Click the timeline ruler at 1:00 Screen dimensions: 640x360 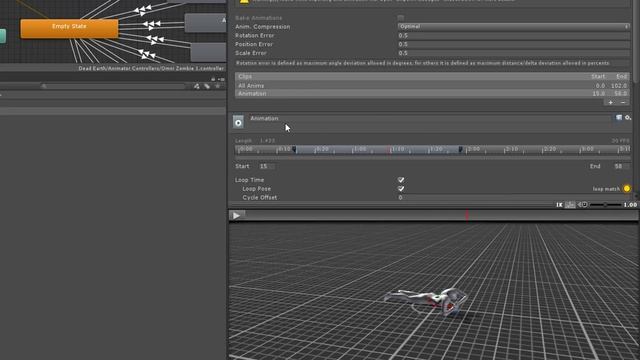pos(360,149)
